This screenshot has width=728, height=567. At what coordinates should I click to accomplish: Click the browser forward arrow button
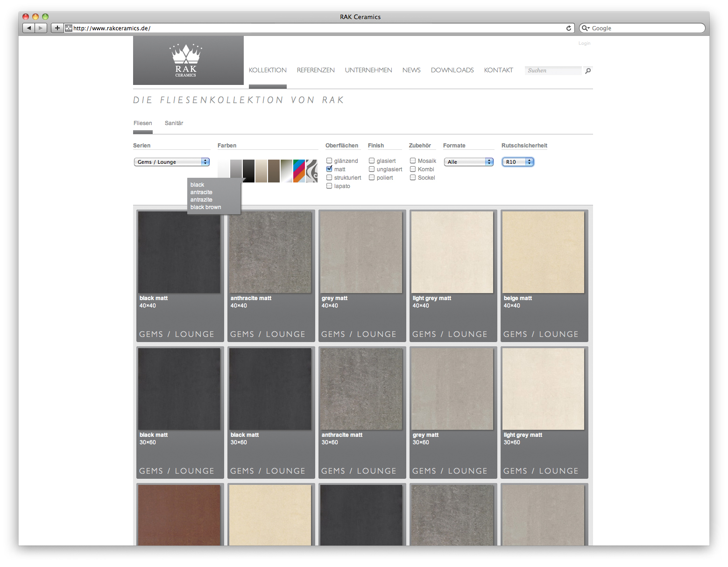(x=41, y=28)
